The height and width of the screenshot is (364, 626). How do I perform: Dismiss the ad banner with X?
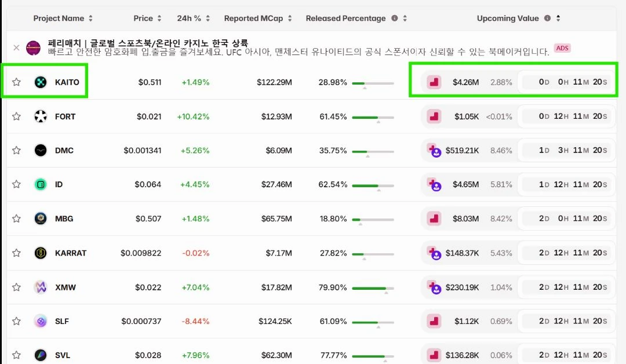tap(16, 48)
